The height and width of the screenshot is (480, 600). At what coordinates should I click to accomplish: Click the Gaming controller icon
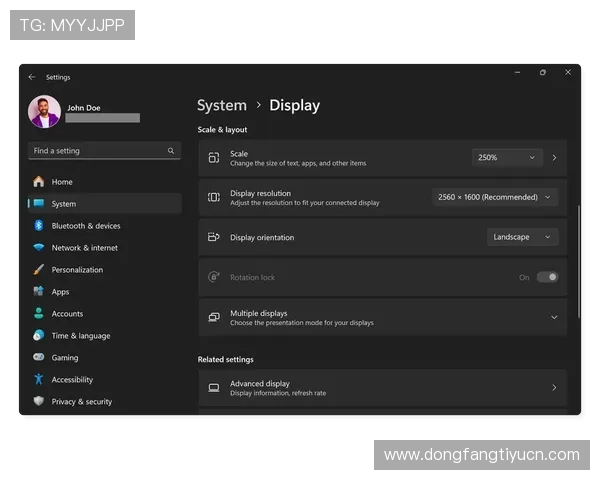point(39,358)
